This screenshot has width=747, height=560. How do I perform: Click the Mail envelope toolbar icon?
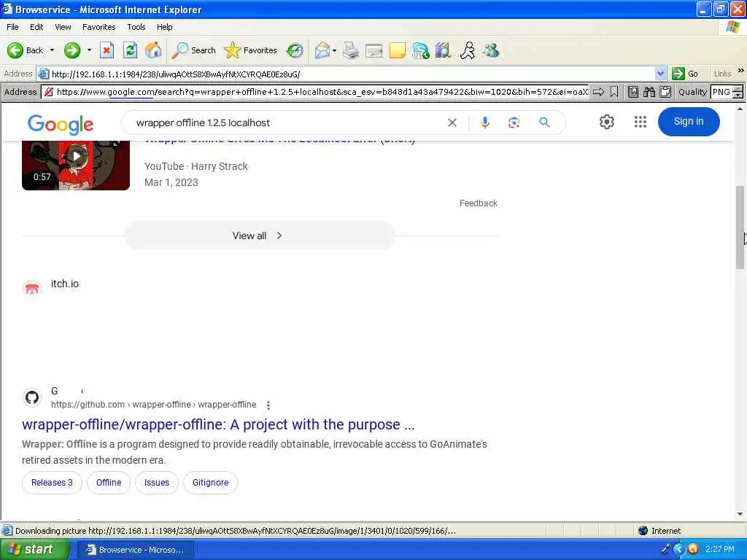[322, 50]
